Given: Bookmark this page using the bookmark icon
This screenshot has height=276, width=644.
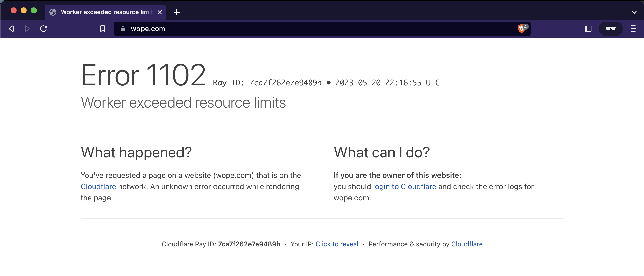Looking at the screenshot, I should (102, 29).
